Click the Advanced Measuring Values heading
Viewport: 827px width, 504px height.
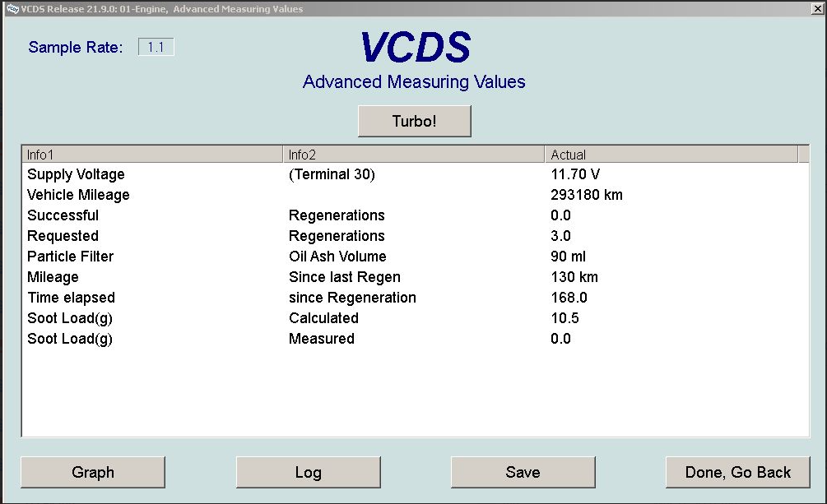(x=414, y=82)
